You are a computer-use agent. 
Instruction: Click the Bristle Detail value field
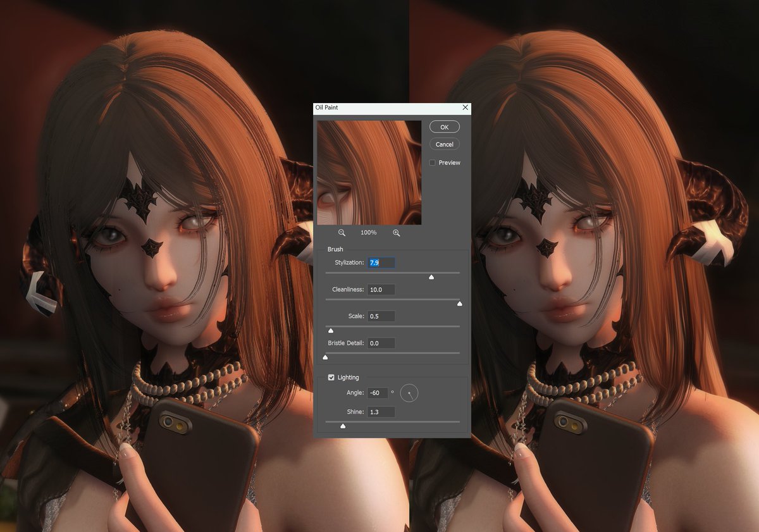coord(381,343)
